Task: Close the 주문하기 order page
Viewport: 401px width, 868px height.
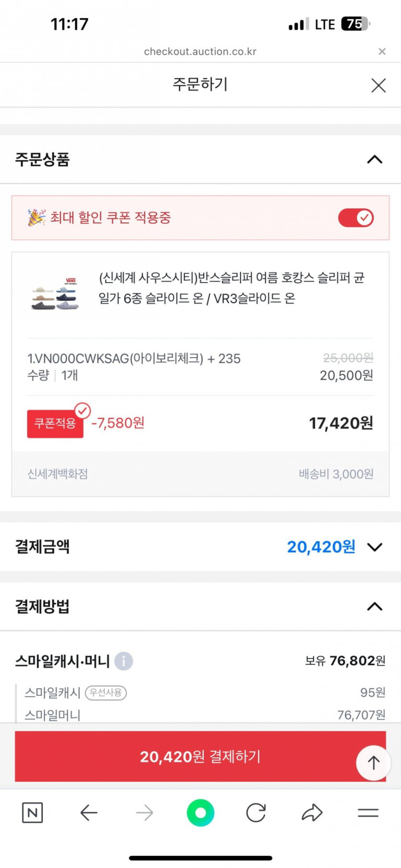Action: (378, 86)
